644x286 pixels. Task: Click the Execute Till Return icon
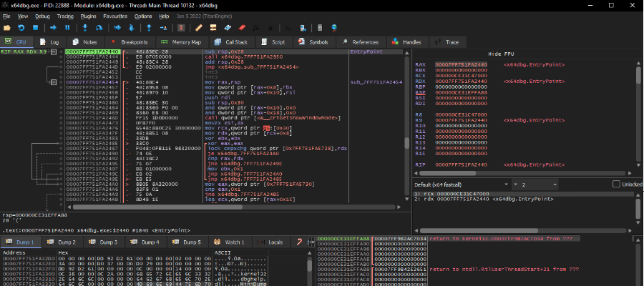click(149, 28)
